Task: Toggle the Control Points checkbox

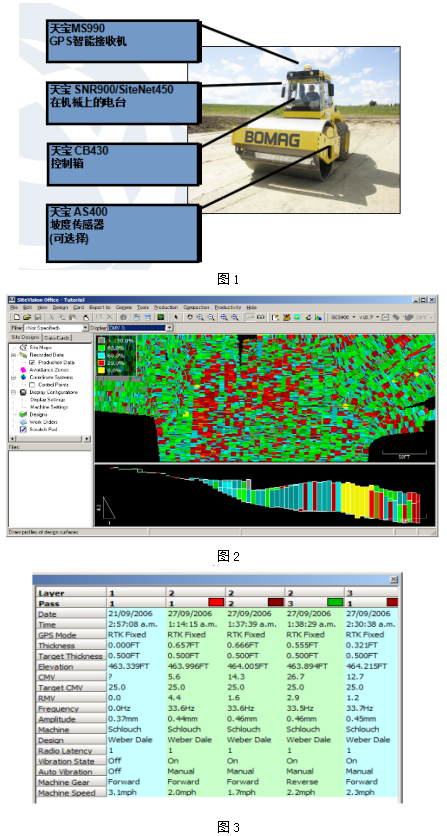Action: pyautogui.click(x=32, y=384)
